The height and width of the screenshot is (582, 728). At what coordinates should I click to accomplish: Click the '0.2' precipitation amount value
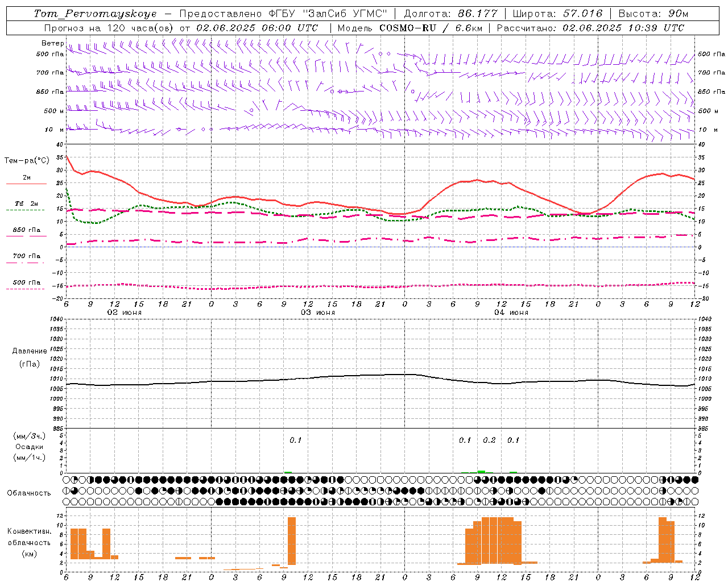[489, 440]
